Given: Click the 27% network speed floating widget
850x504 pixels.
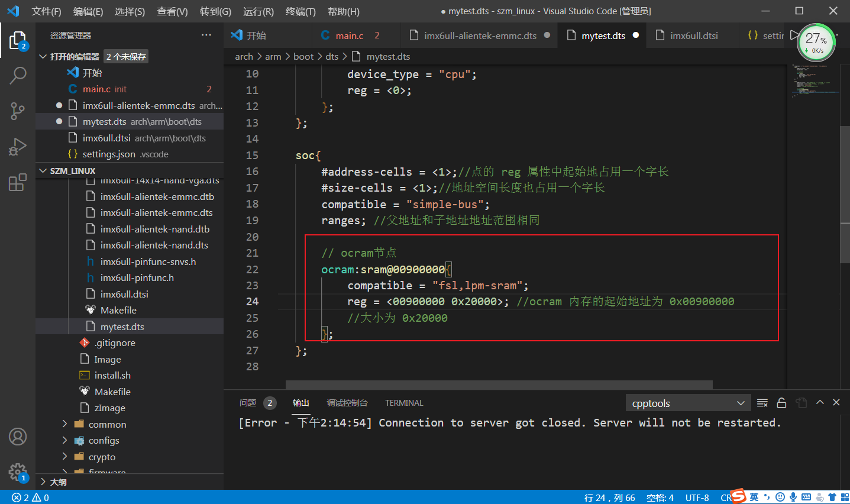Looking at the screenshot, I should point(816,42).
